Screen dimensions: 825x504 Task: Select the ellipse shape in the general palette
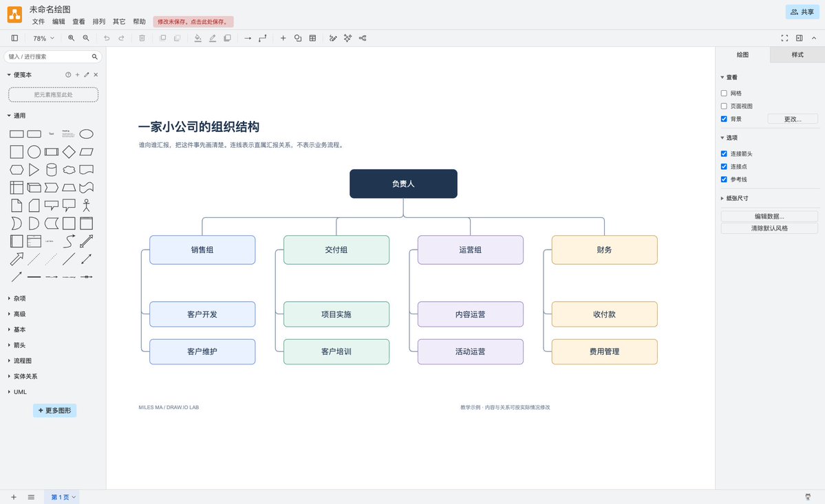click(x=86, y=134)
